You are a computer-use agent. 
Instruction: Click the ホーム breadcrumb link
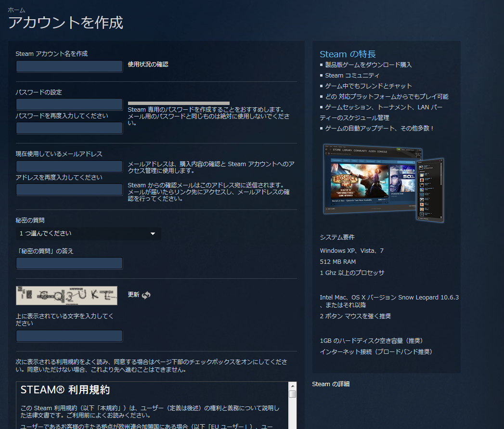tap(16, 10)
